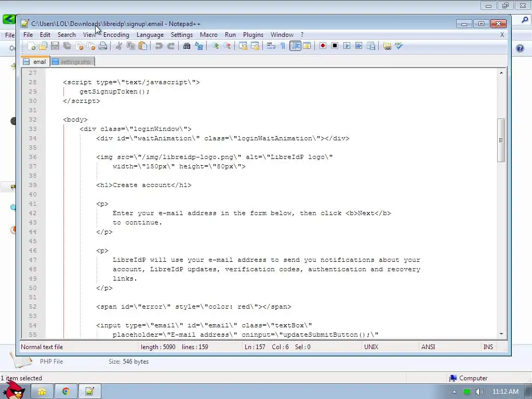This screenshot has height=399, width=532.
Task: Click scrollbar up arrow in editor
Action: tap(501, 73)
